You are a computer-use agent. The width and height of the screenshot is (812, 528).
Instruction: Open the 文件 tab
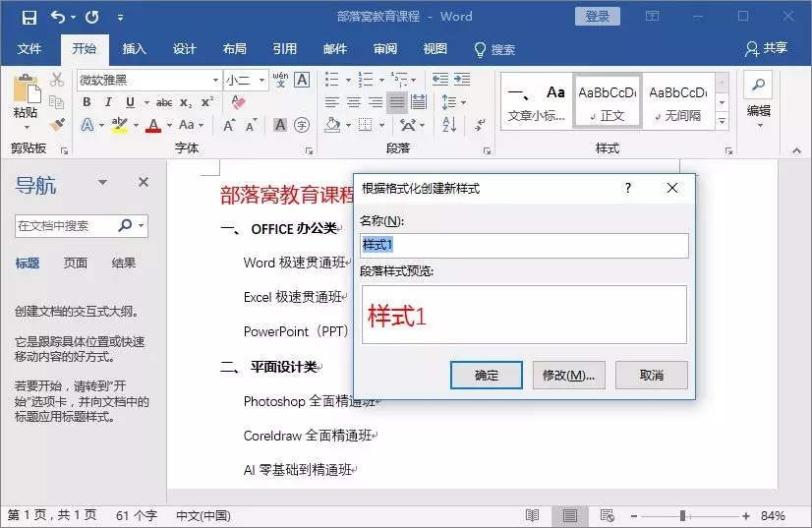(x=29, y=49)
